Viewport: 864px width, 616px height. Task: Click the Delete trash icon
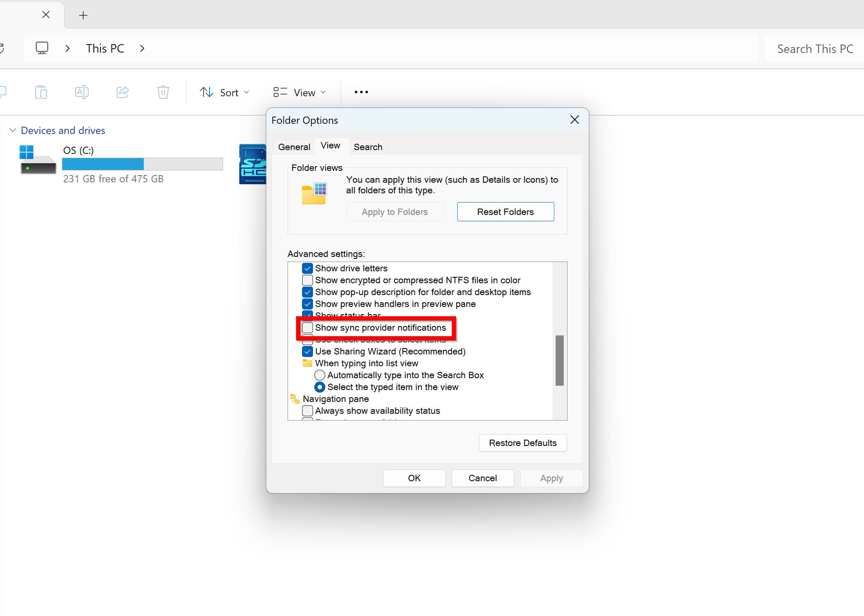click(x=163, y=92)
